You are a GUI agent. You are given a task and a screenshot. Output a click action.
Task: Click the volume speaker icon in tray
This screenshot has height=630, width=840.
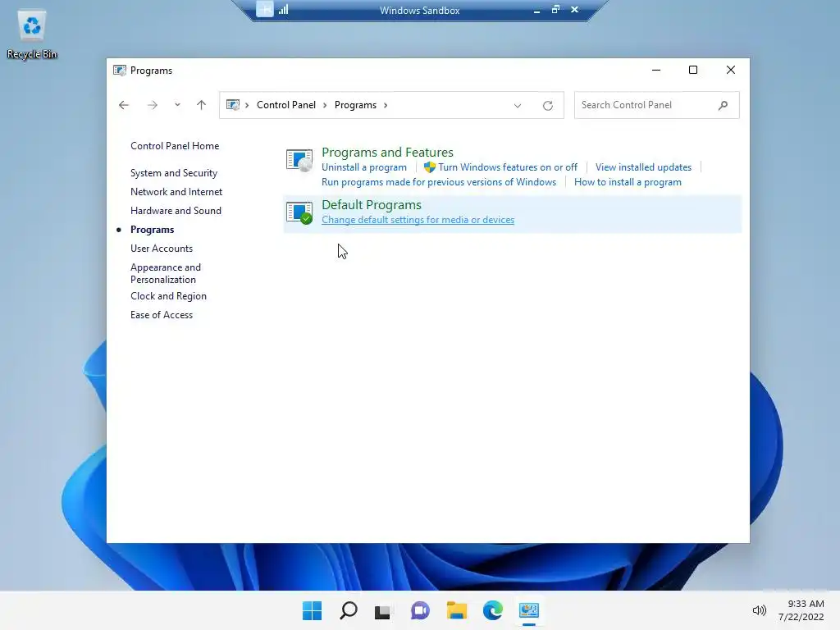click(x=759, y=610)
